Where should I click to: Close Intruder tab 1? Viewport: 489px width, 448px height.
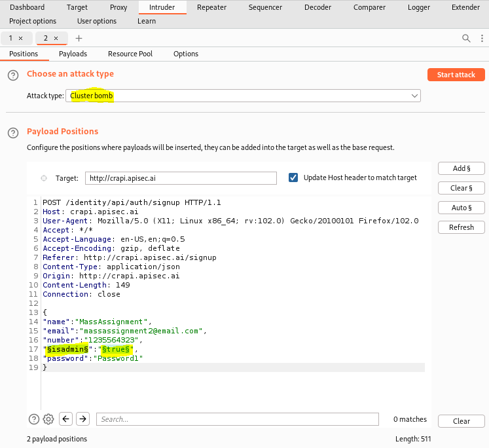tap(20, 39)
